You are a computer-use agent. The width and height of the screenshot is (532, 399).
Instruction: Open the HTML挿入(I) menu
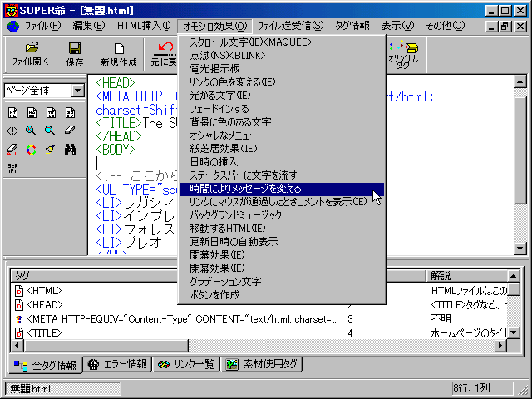(x=144, y=26)
